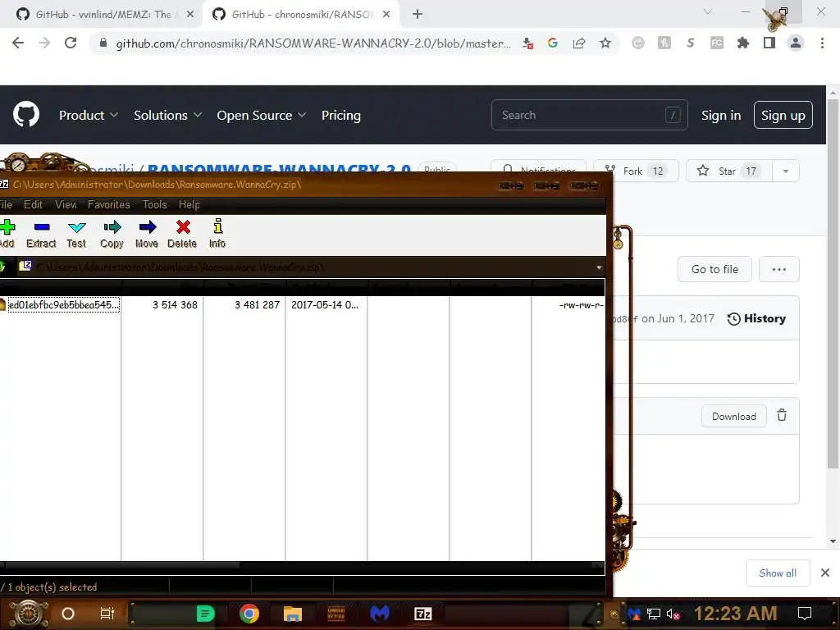Open the Chrome extensions puzzle icon

(x=742, y=43)
